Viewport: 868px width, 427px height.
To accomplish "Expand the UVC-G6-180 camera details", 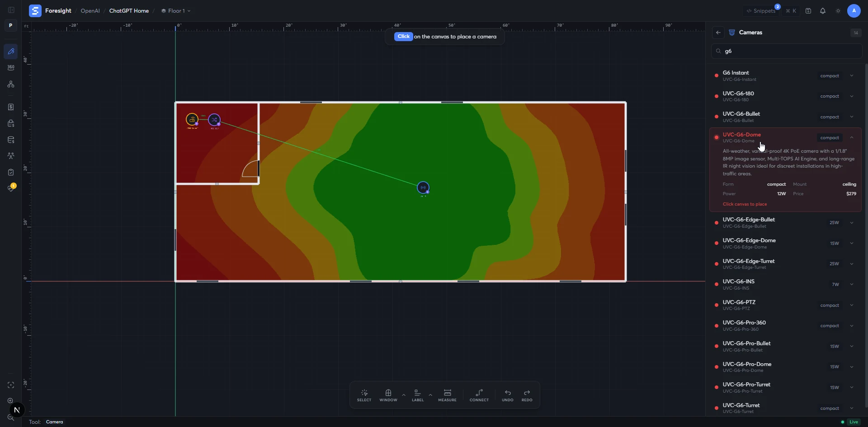I will pyautogui.click(x=852, y=96).
